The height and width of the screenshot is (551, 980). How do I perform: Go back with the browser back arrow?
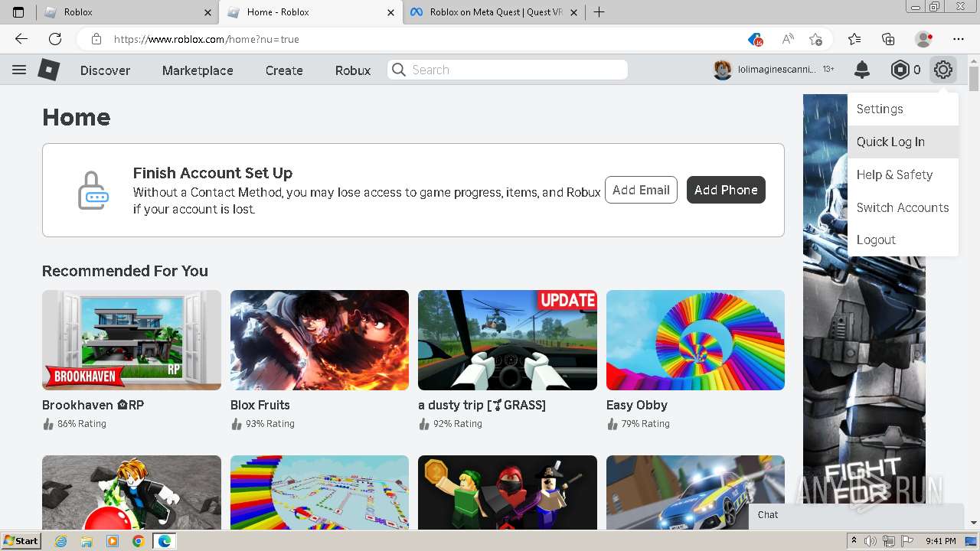coord(21,39)
